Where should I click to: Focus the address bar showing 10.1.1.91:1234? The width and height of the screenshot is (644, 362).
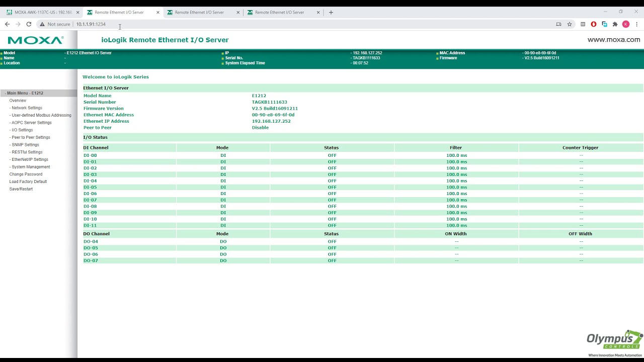click(91, 24)
